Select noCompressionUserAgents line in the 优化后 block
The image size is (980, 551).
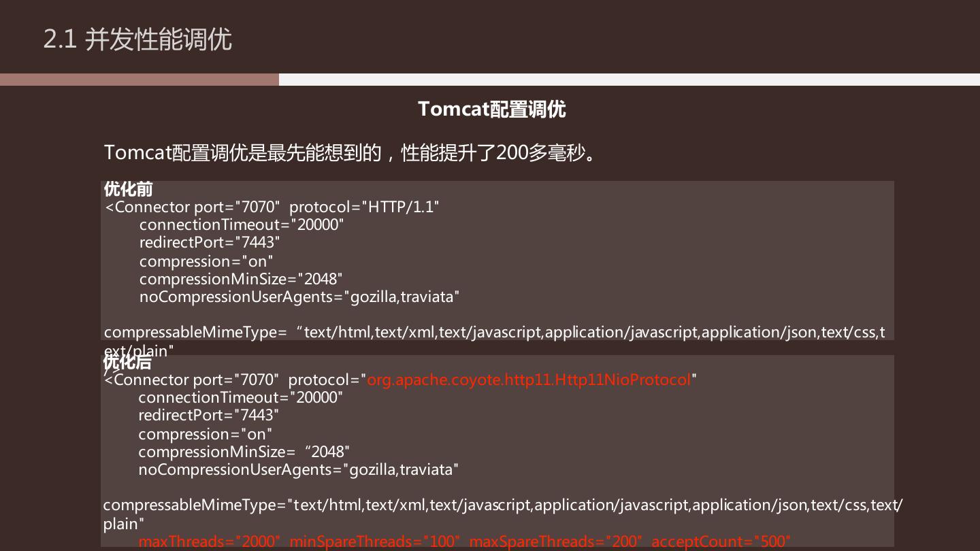pos(299,469)
